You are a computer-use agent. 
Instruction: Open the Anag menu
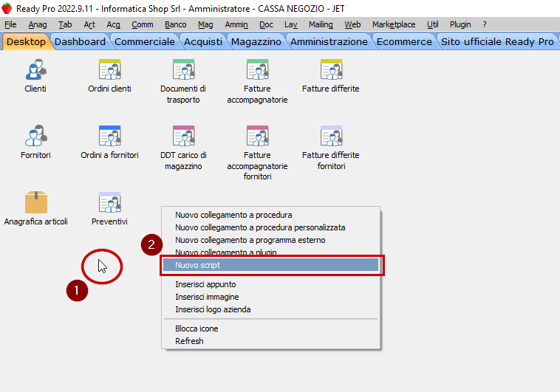(38, 24)
